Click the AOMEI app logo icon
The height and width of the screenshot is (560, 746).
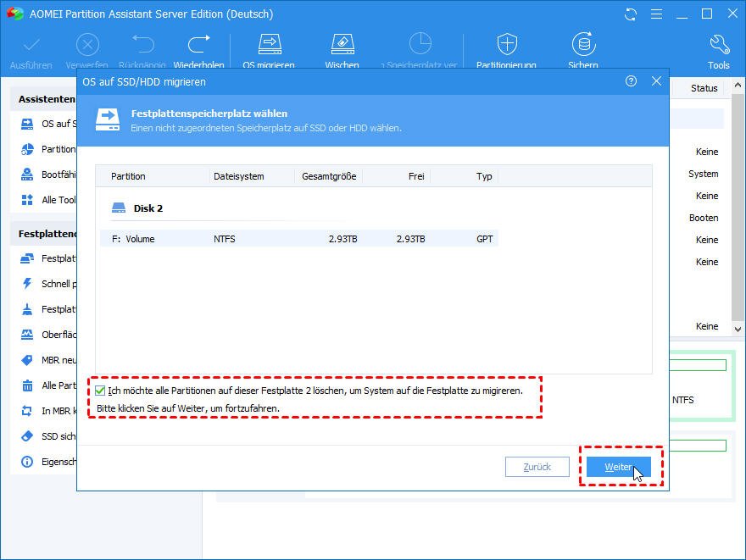[x=14, y=14]
